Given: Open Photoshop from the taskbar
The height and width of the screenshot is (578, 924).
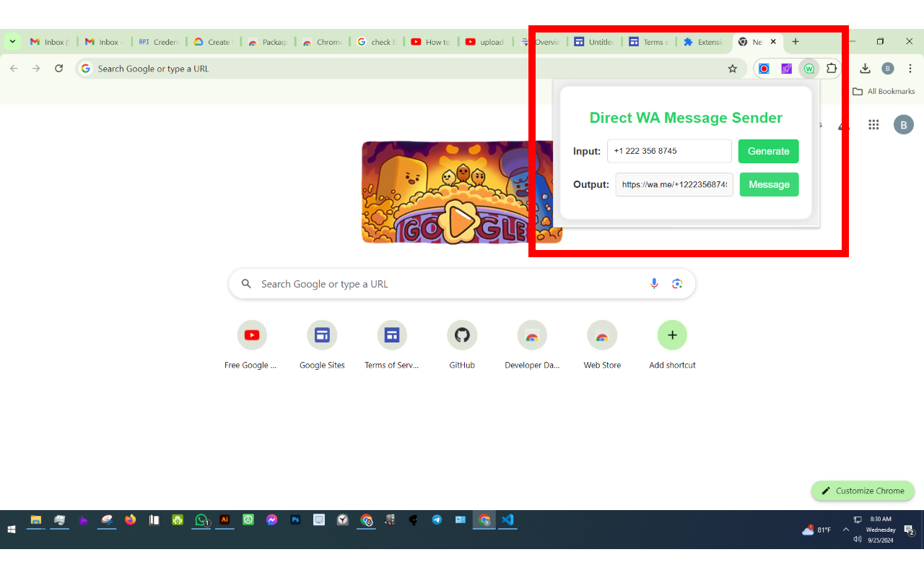Looking at the screenshot, I should [295, 520].
